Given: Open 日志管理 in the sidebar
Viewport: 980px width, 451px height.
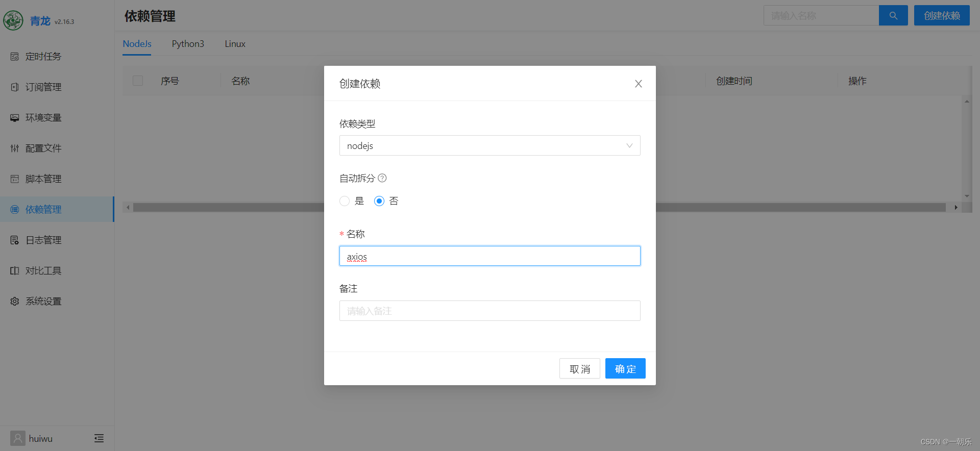Looking at the screenshot, I should tap(43, 240).
